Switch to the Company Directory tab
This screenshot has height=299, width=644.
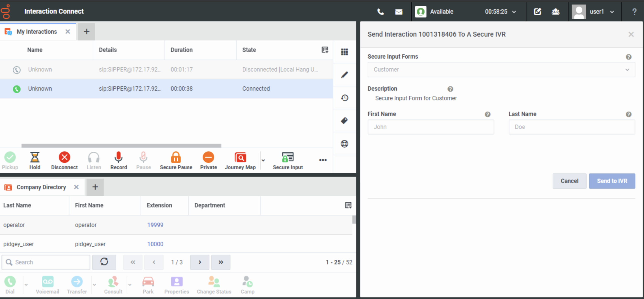tap(41, 187)
